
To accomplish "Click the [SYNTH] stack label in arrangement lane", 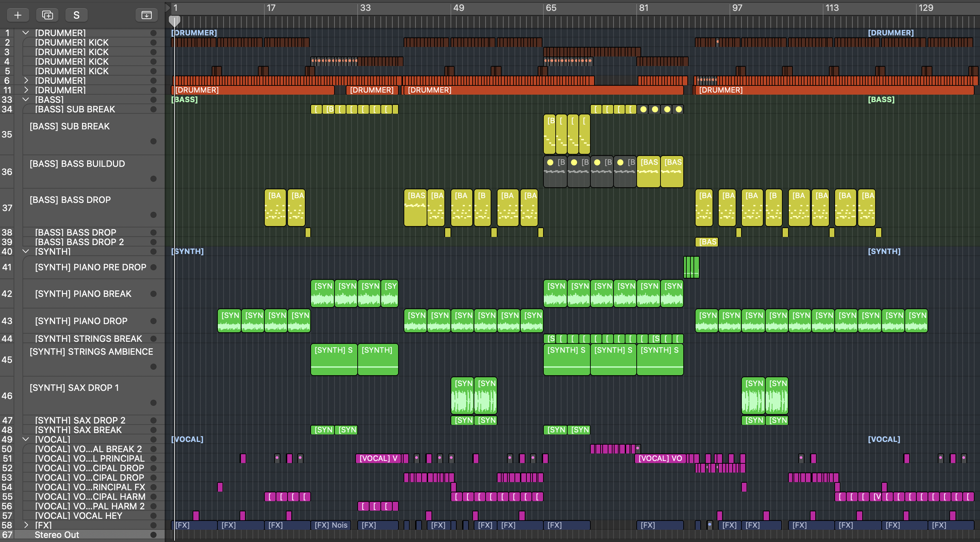I will pyautogui.click(x=187, y=251).
